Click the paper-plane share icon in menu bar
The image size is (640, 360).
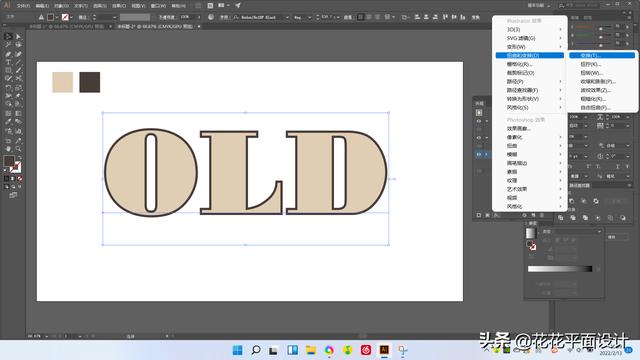coord(238,5)
